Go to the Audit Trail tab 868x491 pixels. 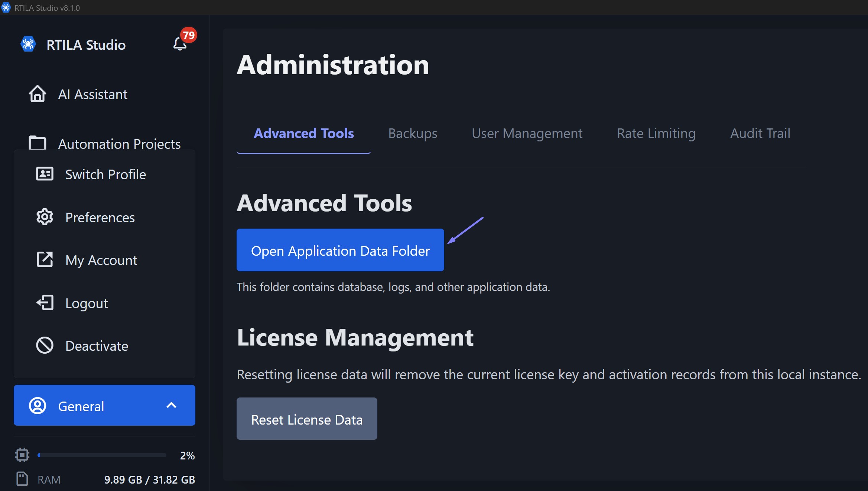point(760,133)
